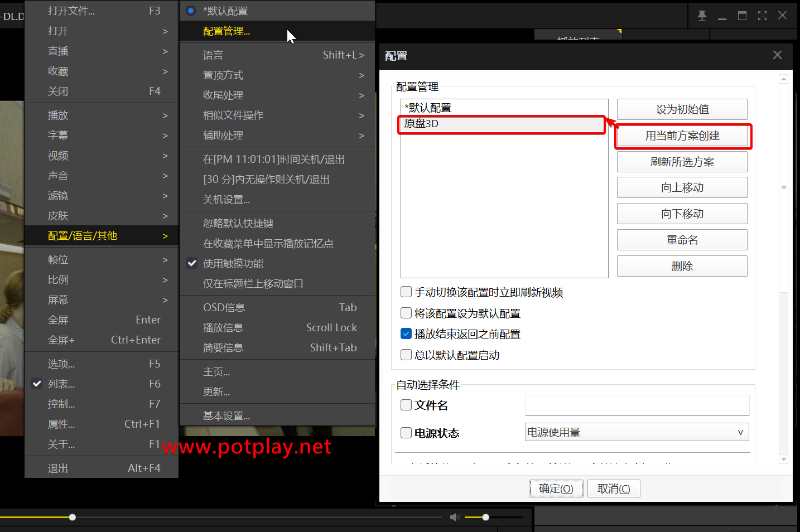This screenshot has width=800, height=532.
Task: Open 配置管理... menu entry
Action: [x=277, y=31]
